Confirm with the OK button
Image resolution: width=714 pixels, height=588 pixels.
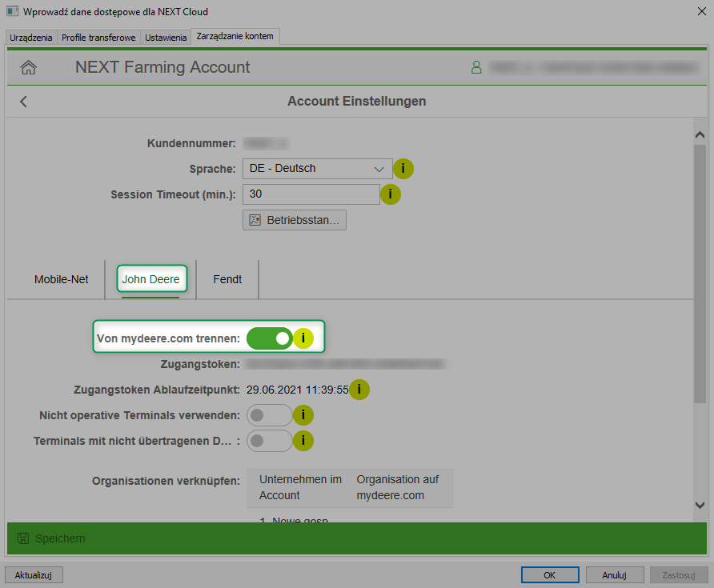[550, 575]
